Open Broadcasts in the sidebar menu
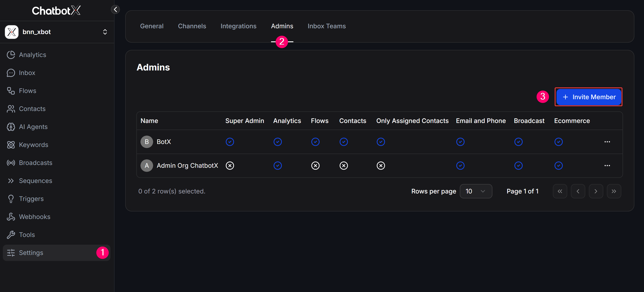The height and width of the screenshot is (292, 644). coord(36,163)
